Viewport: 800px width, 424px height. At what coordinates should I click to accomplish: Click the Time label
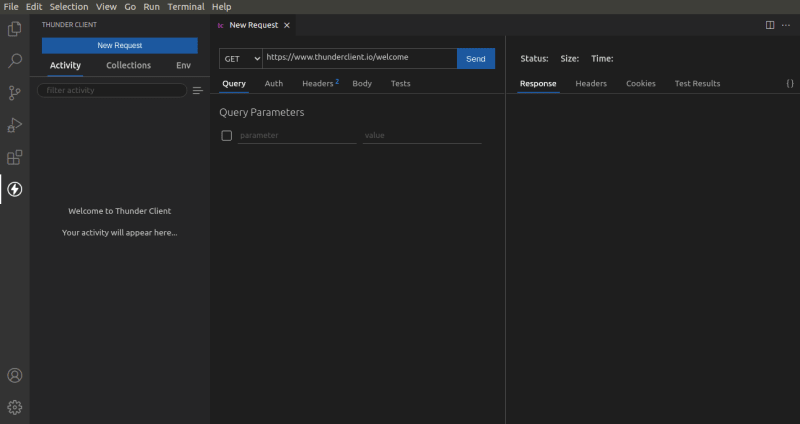(602, 59)
